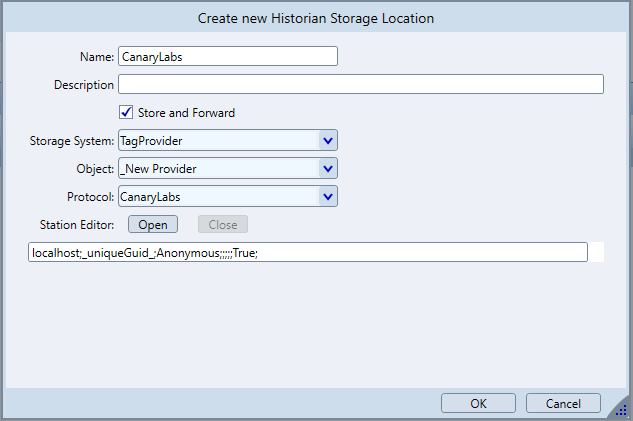Click the Name text field containing CanaryLabs
The height and width of the screenshot is (421, 633).
tap(227, 56)
